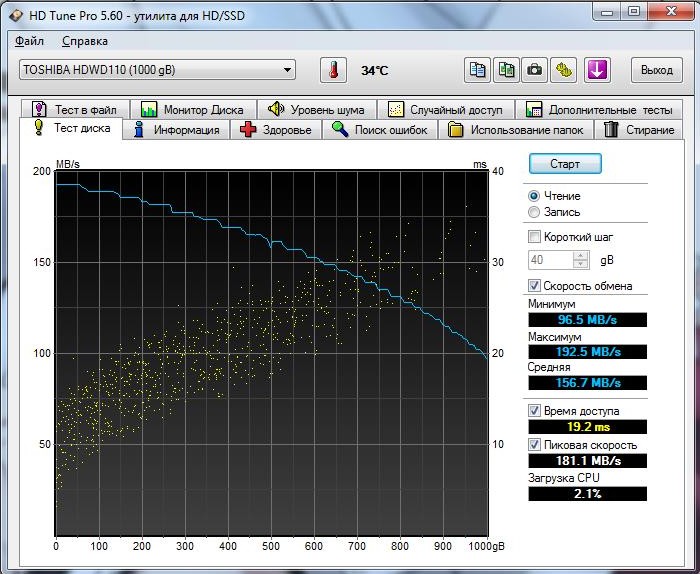Open the Стирание erase tab

[640, 130]
